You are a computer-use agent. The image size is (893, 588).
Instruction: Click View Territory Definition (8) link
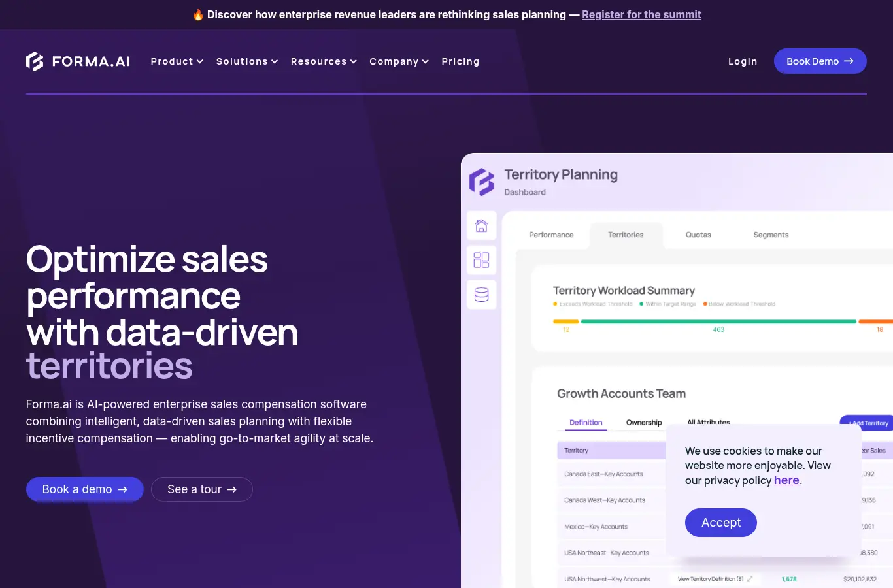[715, 579]
